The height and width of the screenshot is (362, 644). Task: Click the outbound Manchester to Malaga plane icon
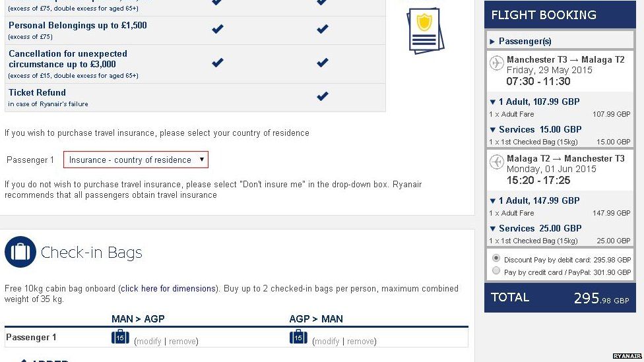click(x=497, y=63)
